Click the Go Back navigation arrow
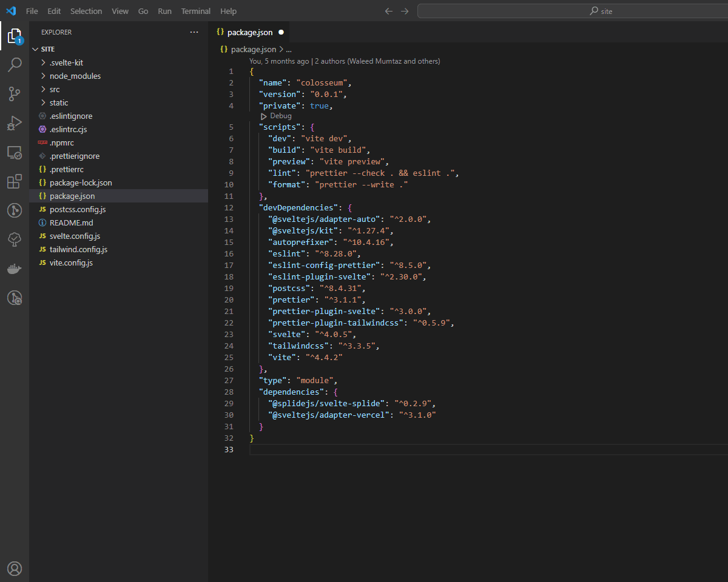 point(389,11)
